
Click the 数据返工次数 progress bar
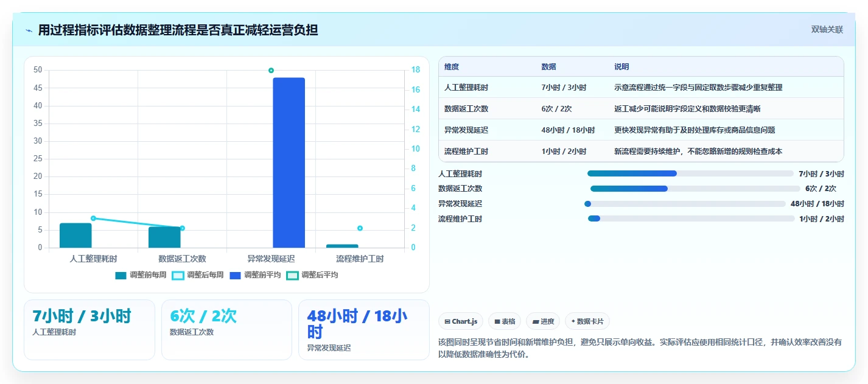695,189
